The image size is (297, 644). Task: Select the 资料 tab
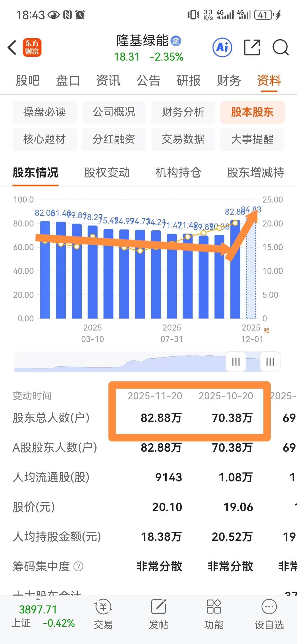(269, 81)
